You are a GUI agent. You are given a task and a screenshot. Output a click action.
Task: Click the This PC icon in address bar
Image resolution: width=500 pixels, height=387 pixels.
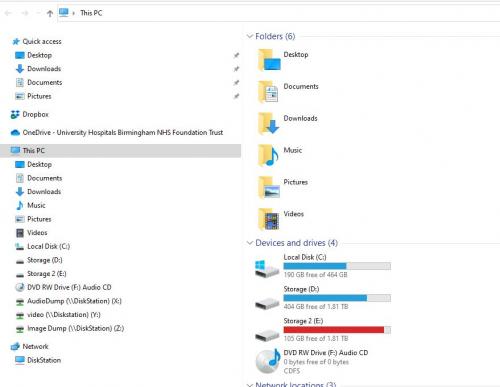(x=64, y=13)
